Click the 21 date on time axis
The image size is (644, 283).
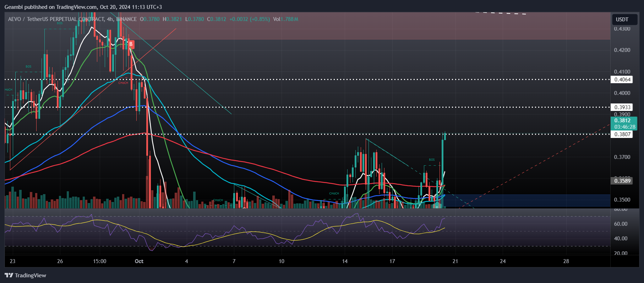point(455,261)
